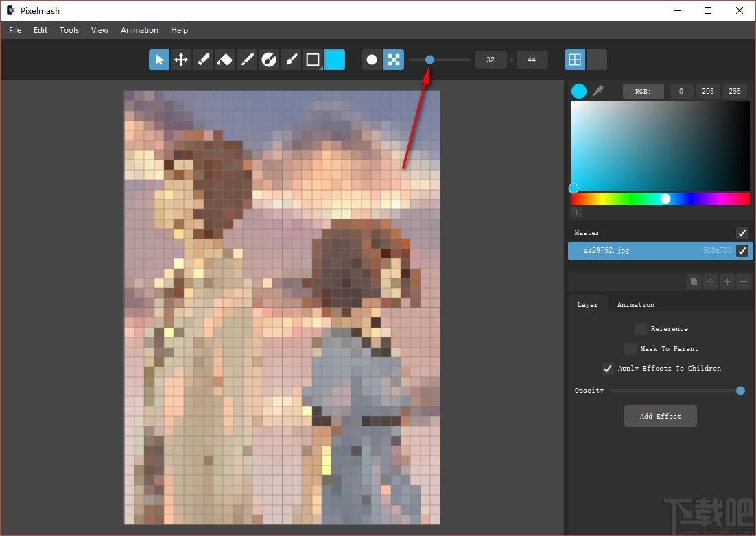Open the Animation menu
Image resolution: width=756 pixels, height=536 pixels.
[139, 30]
